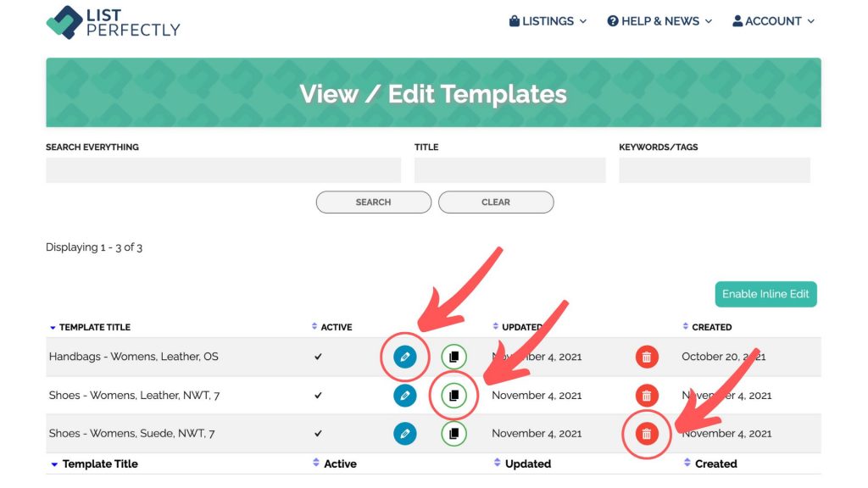The image size is (868, 488).
Task: Open the LISTINGS menu
Action: [548, 21]
